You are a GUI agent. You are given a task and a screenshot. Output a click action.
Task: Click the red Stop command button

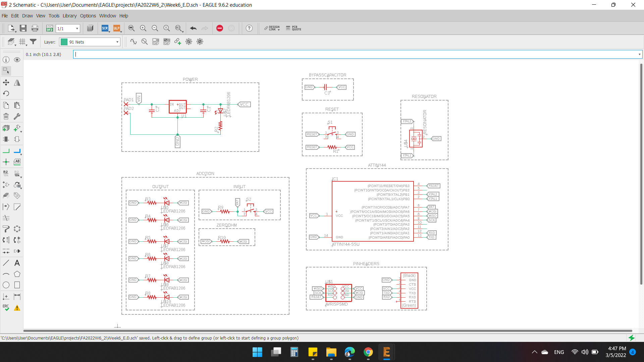click(220, 28)
